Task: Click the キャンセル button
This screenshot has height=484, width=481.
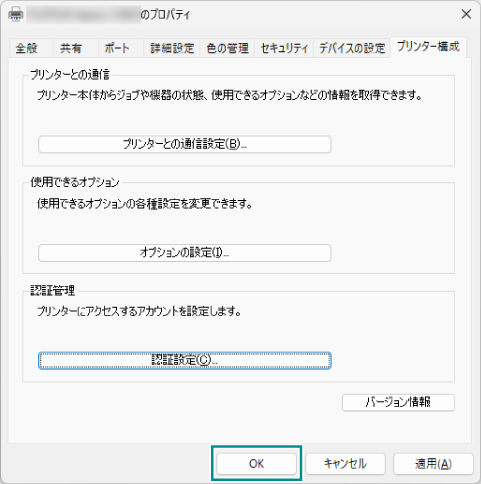Action: click(x=345, y=463)
